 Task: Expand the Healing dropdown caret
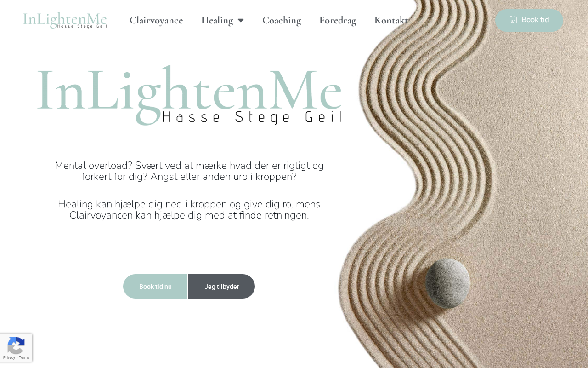pos(241,20)
